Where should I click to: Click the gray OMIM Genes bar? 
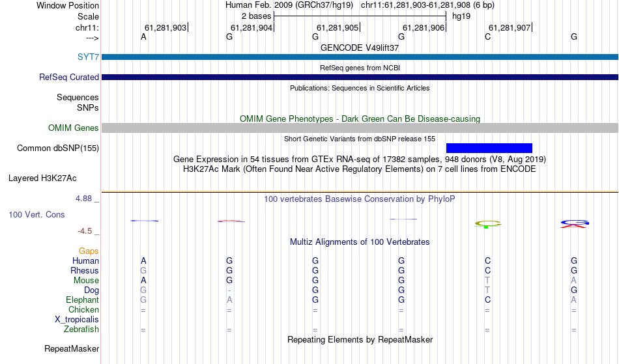(360, 128)
